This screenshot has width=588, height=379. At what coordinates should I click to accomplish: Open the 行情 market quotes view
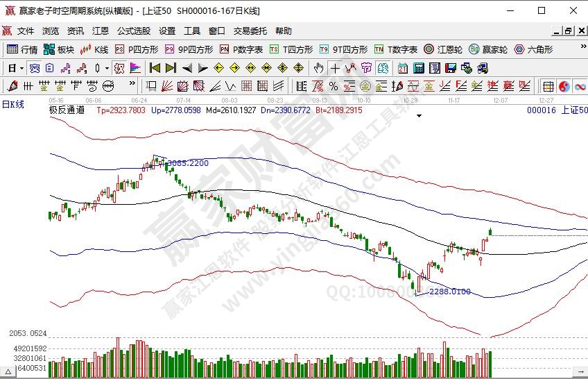[x=22, y=49]
